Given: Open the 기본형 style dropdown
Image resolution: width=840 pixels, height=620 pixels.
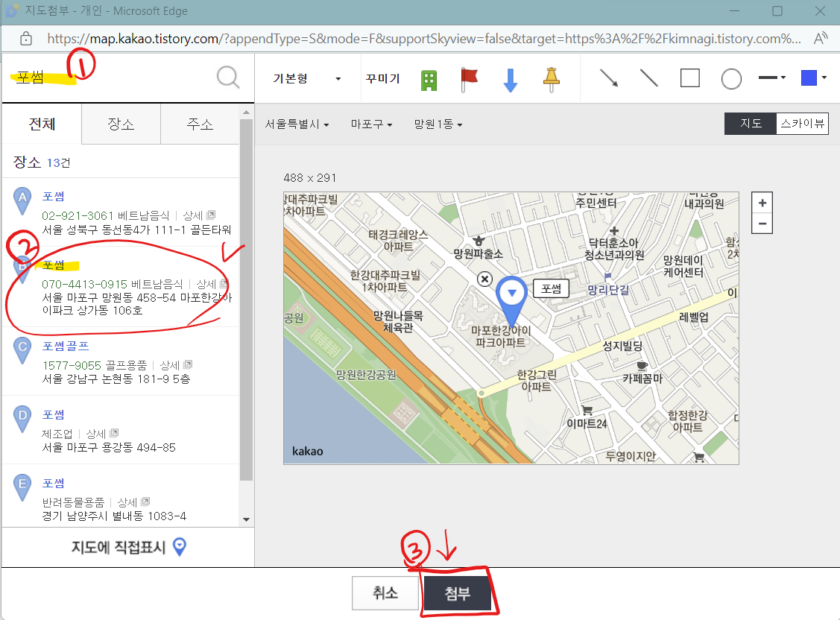Looking at the screenshot, I should pyautogui.click(x=306, y=79).
